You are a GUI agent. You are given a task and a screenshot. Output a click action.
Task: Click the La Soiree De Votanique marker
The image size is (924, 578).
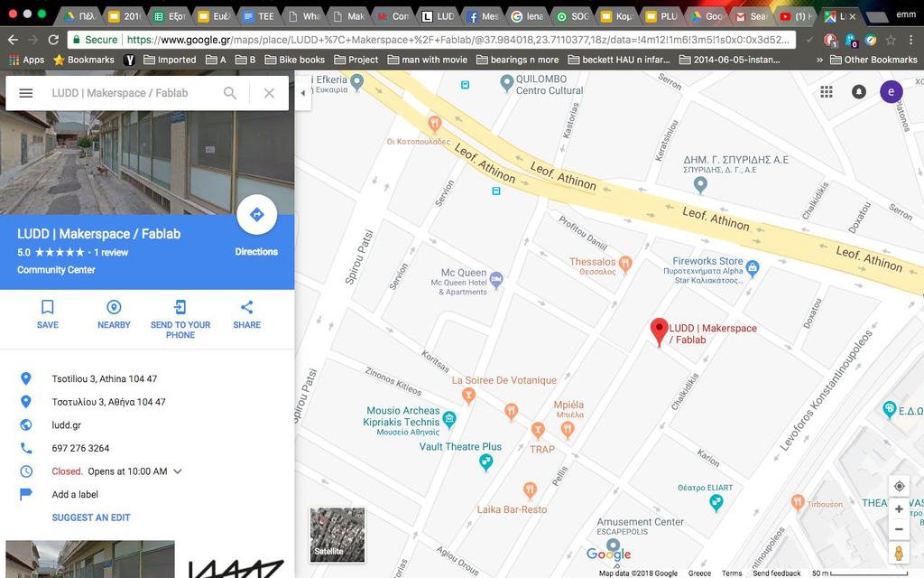coord(468,396)
